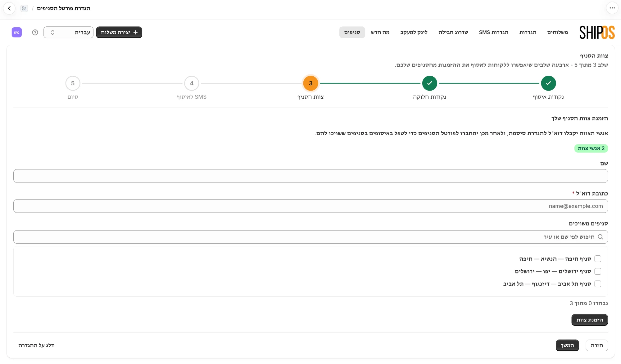This screenshot has height=364, width=621.
Task: Click the דלג על ההגדרה link
Action: point(36,345)
